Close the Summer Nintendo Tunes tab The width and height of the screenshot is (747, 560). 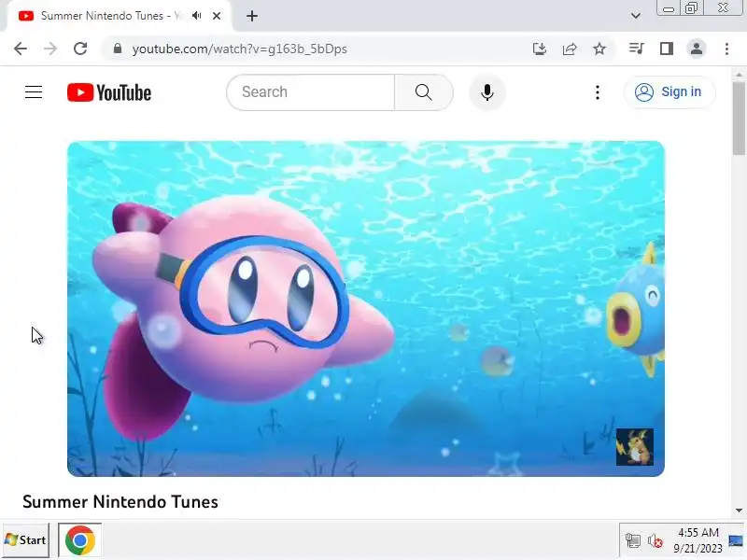pyautogui.click(x=217, y=16)
